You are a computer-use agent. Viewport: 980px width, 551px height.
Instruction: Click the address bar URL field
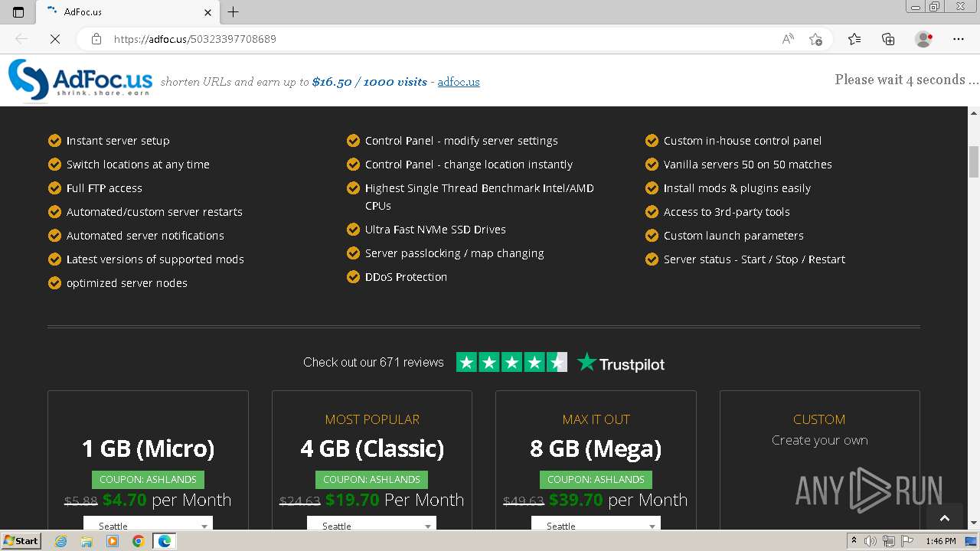coord(436,39)
